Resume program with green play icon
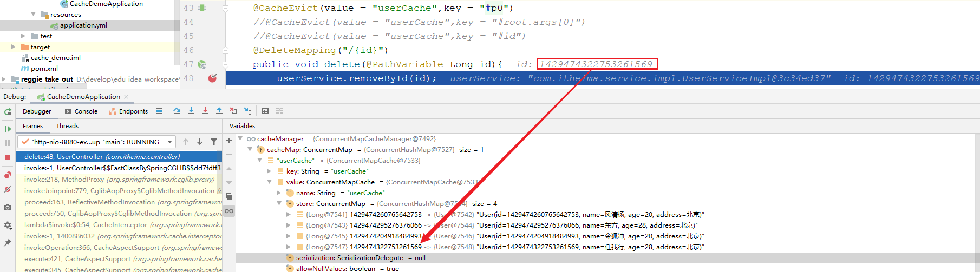Screen dimensions: 980x272 (x=8, y=129)
